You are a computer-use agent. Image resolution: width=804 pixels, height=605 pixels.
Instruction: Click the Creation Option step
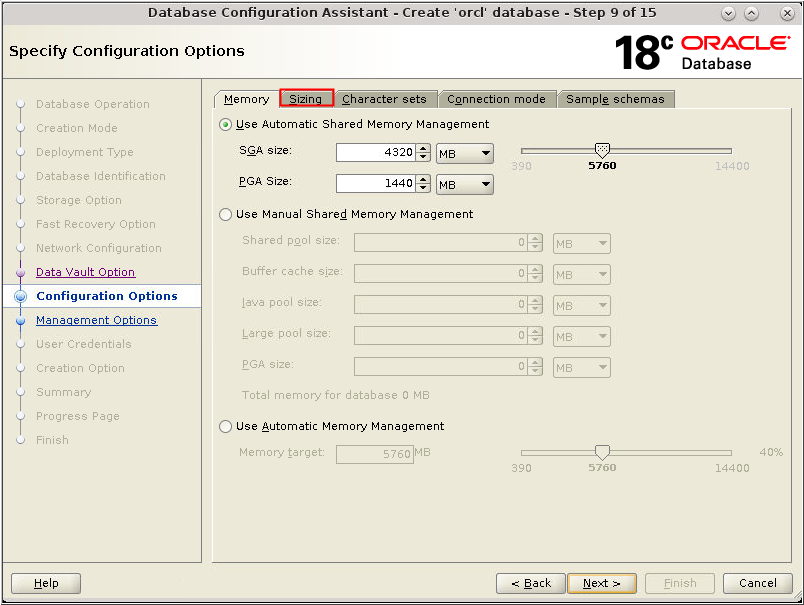click(80, 368)
